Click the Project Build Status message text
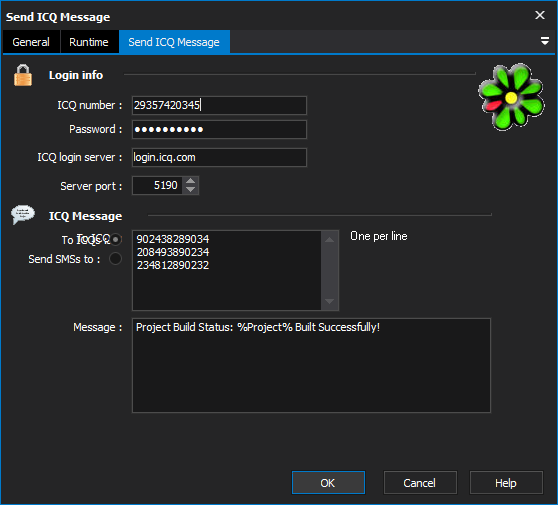 click(258, 327)
